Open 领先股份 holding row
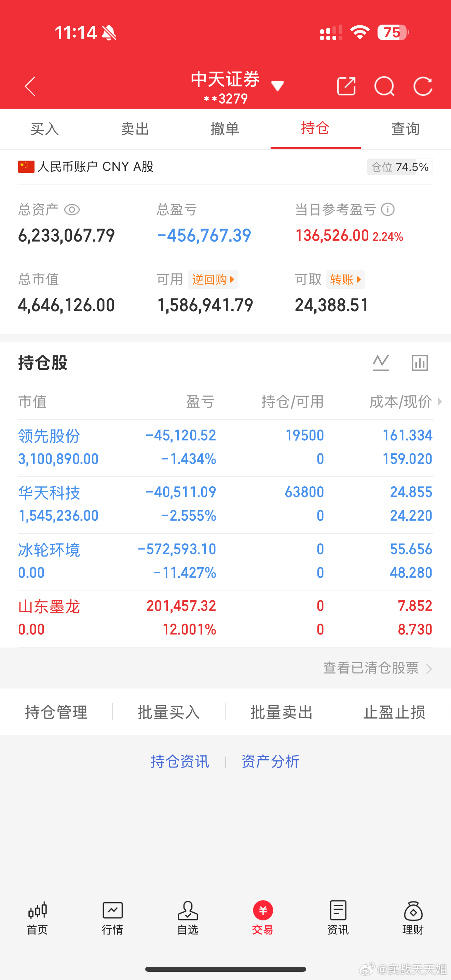 click(225, 448)
